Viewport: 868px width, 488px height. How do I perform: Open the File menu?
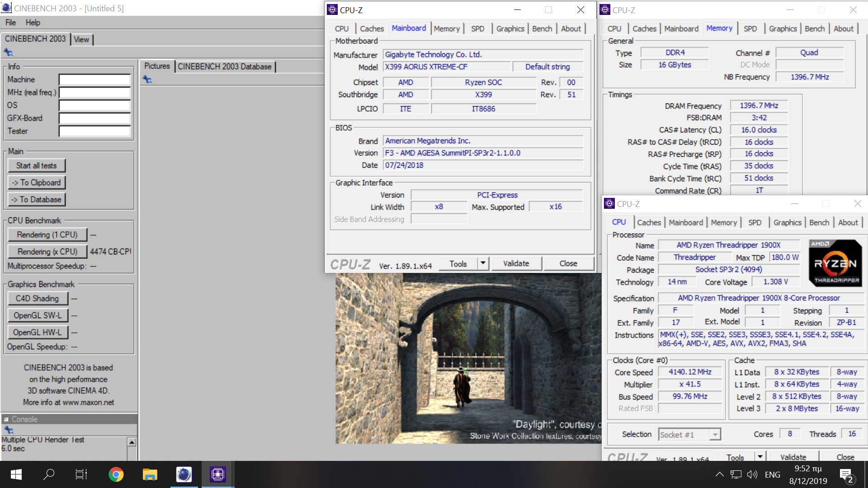[x=10, y=23]
